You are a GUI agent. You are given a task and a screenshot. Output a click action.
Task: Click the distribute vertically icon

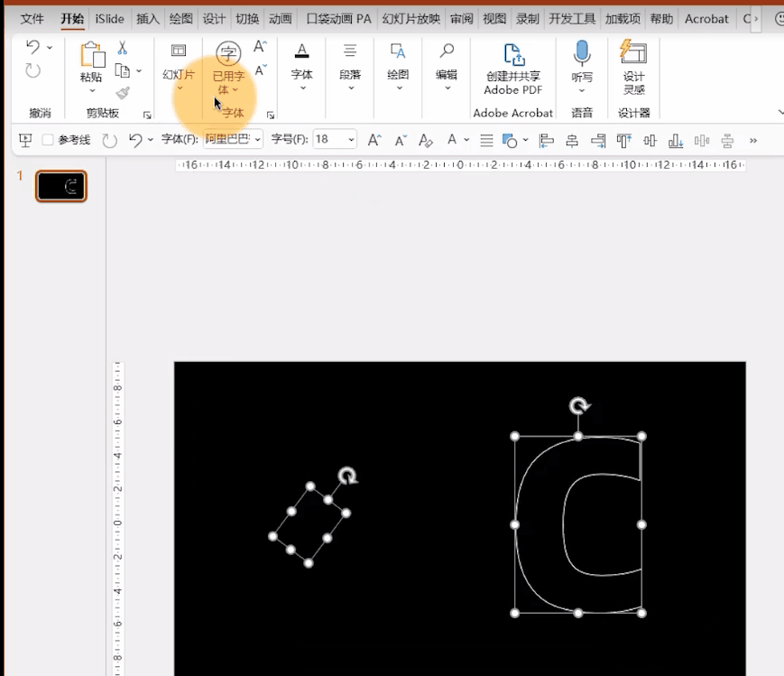[728, 141]
